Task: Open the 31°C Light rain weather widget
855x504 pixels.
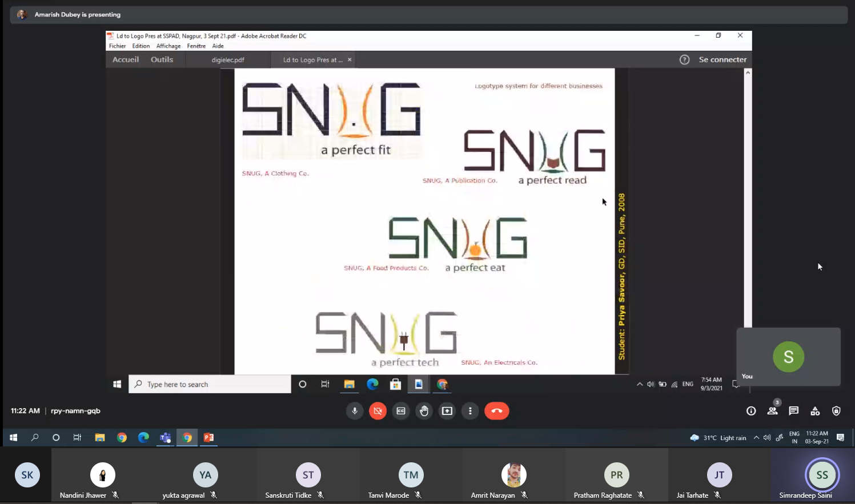Action: click(718, 438)
